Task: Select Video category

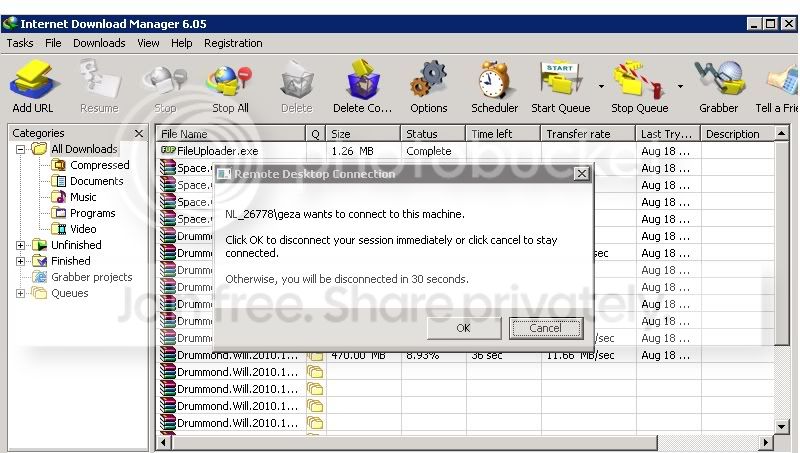Action: tap(83, 229)
